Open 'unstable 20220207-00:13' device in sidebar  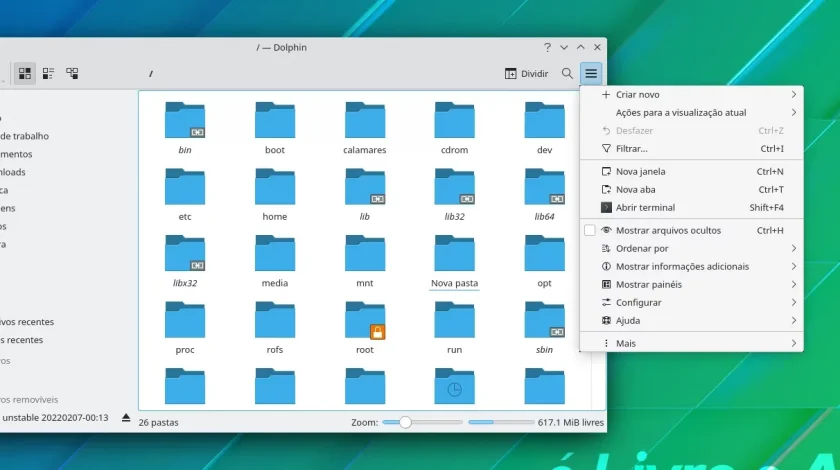55,417
